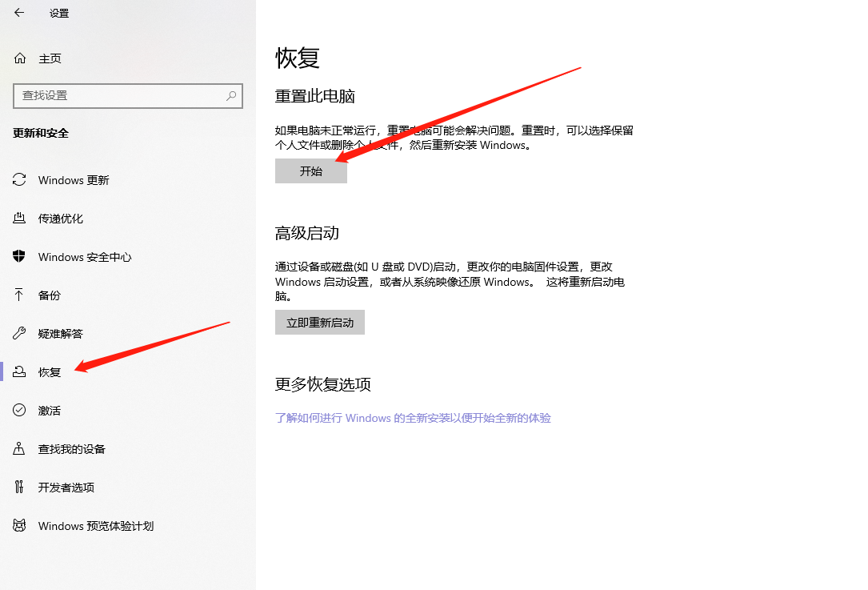The height and width of the screenshot is (590, 868).
Task: Click the magnifier icon in the search box
Action: click(230, 95)
